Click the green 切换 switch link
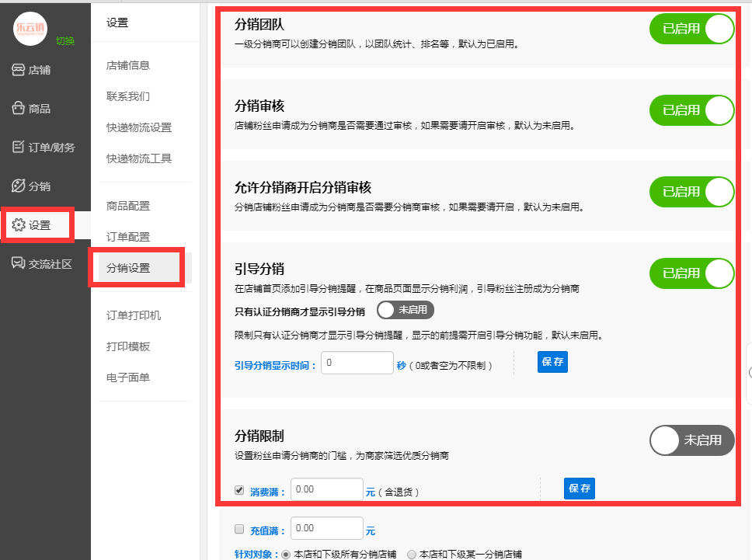Screen dimensions: 752x560 [65, 40]
